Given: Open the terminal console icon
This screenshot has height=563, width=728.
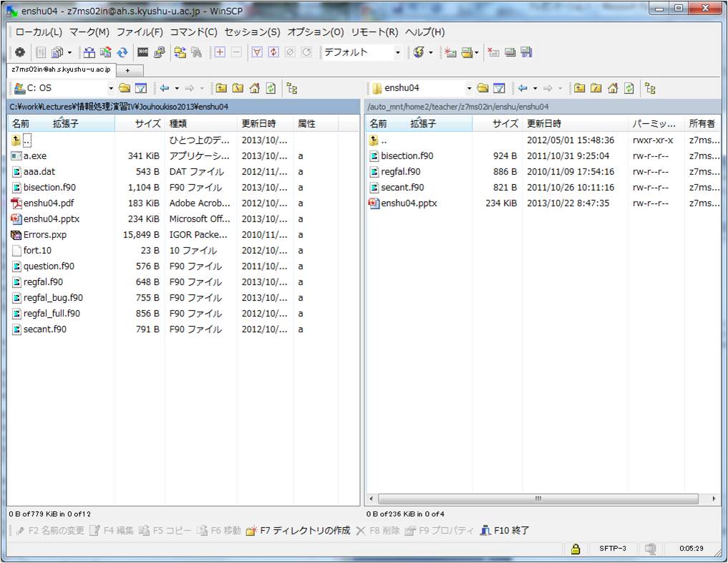Looking at the screenshot, I should coord(143,52).
